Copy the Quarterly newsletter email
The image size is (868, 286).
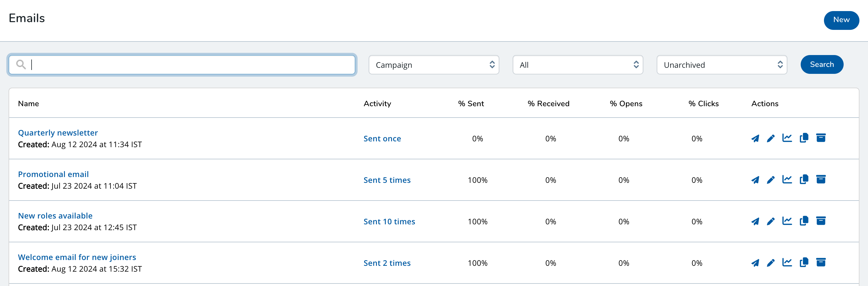[x=804, y=138]
